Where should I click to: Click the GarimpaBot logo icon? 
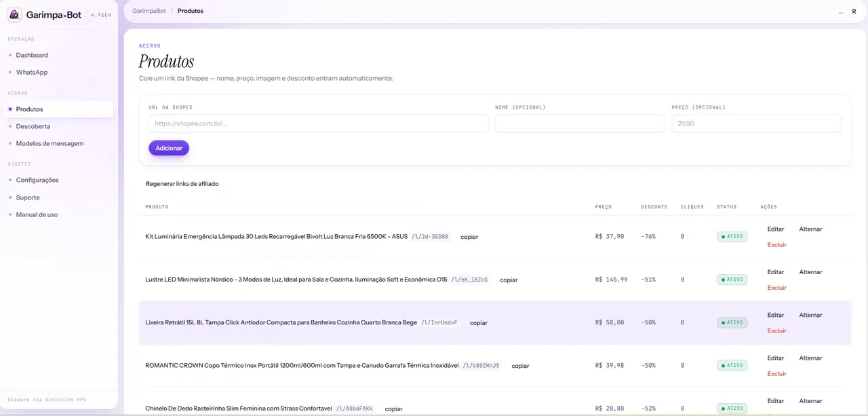pyautogui.click(x=15, y=14)
